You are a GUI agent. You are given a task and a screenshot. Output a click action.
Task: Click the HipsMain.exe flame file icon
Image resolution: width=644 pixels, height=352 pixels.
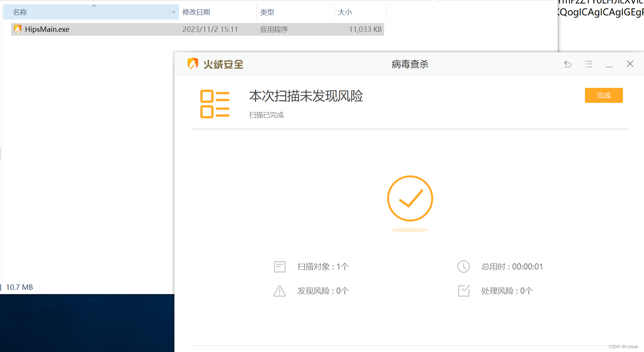click(x=18, y=29)
